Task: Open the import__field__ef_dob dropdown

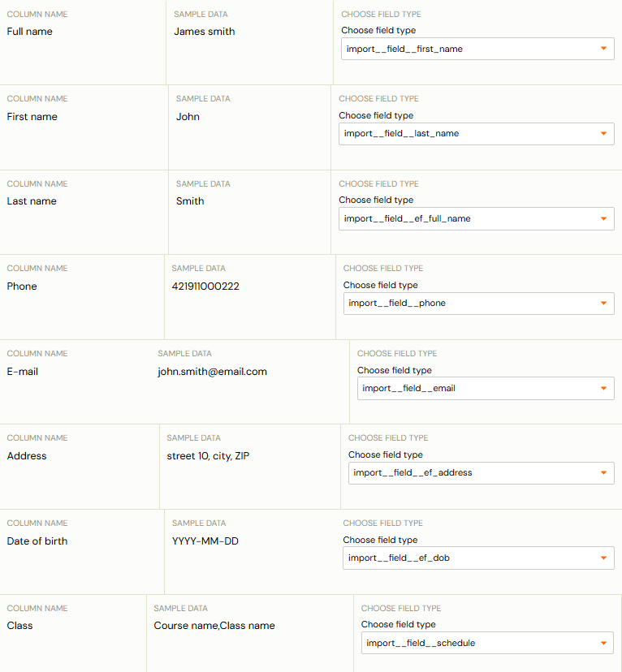Action: [478, 558]
